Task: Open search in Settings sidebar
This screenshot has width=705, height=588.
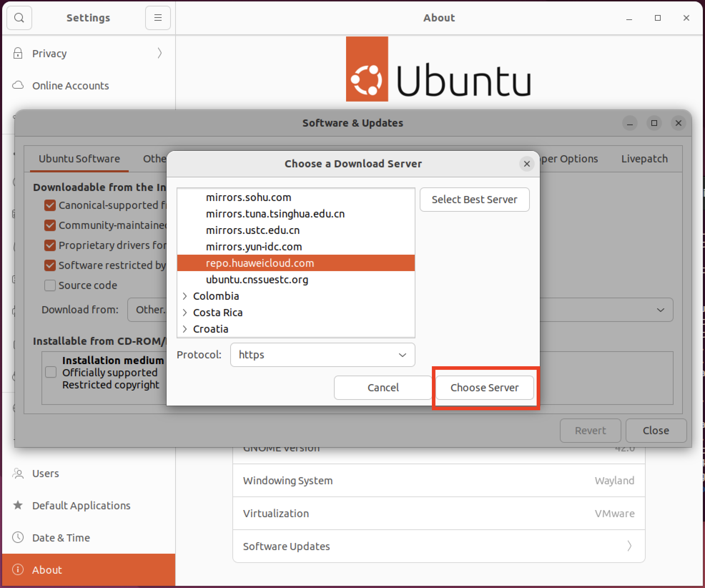Action: [x=19, y=18]
